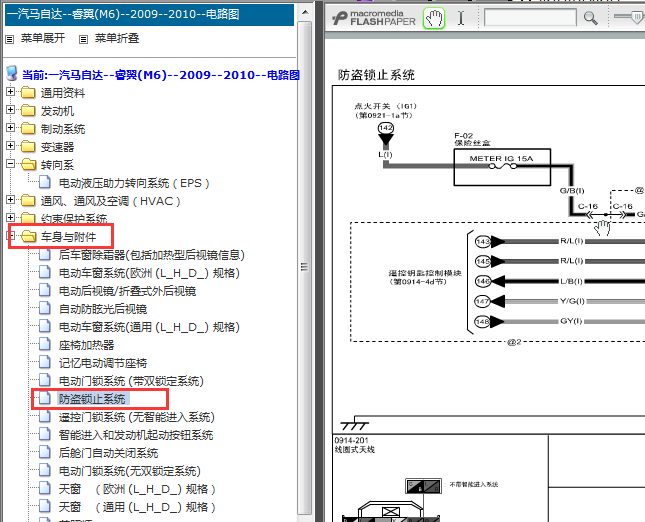Viewport: 645px width, 522px height.
Task: Click 菜单折叠 to collapse menu
Action: point(117,38)
